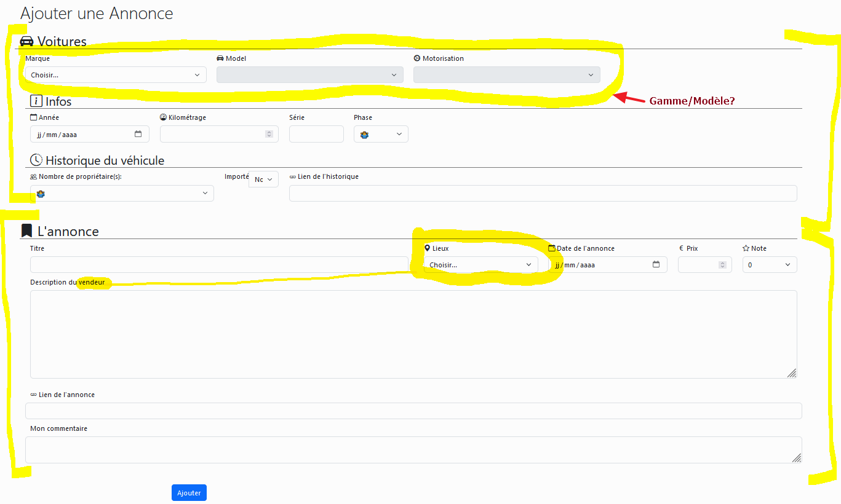Open the Nombre de propriétaire(s) dropdown
This screenshot has width=841, height=504.
coord(122,194)
